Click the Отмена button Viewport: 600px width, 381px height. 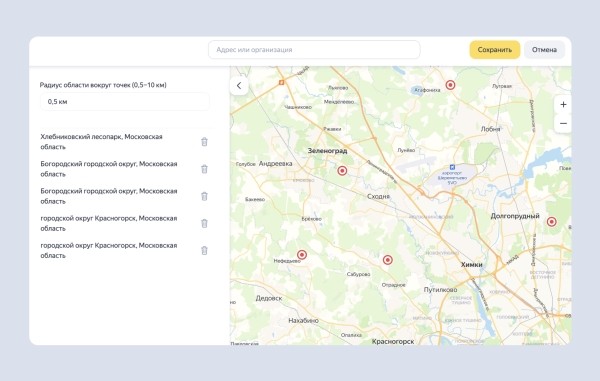coord(544,50)
